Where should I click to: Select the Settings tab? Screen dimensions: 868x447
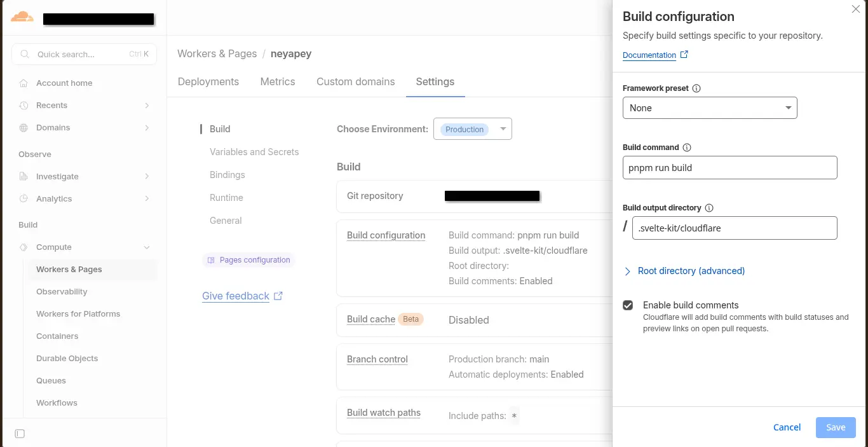435,82
